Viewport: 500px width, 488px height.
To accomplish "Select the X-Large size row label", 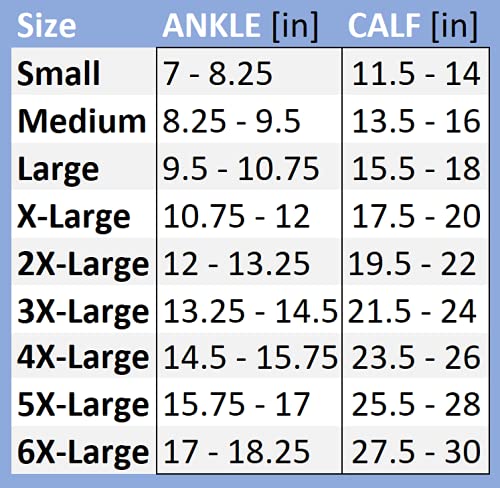I will coord(74,218).
